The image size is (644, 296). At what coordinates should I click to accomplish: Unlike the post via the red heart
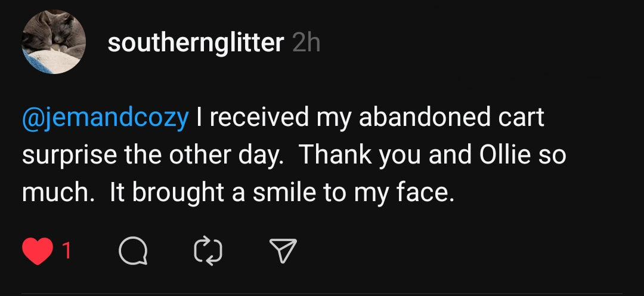pyautogui.click(x=38, y=251)
